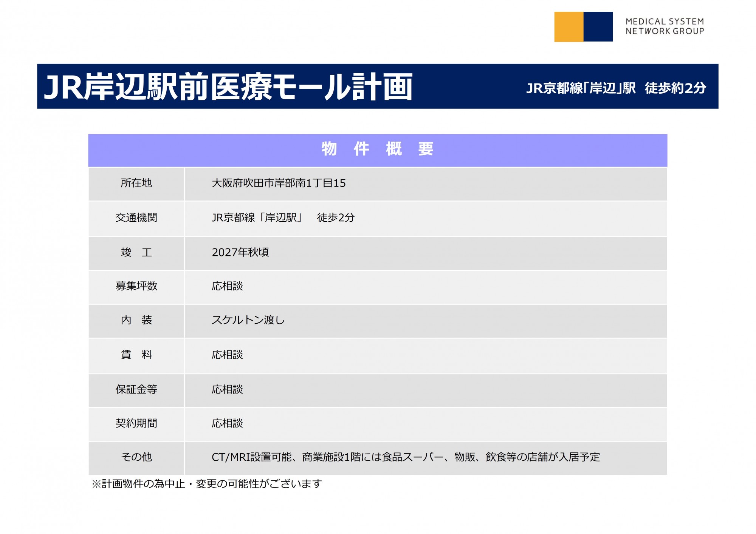The width and height of the screenshot is (756, 534).
Task: Click the address 大阪府吹田市岸部南1丁目15
Action: 279,183
